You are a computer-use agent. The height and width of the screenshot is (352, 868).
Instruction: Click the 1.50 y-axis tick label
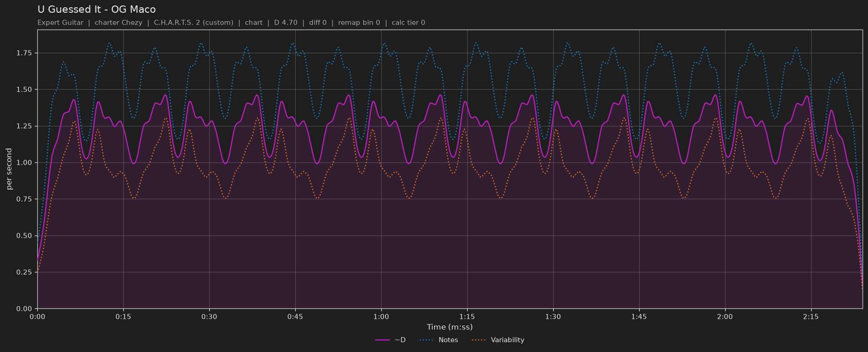pos(24,90)
